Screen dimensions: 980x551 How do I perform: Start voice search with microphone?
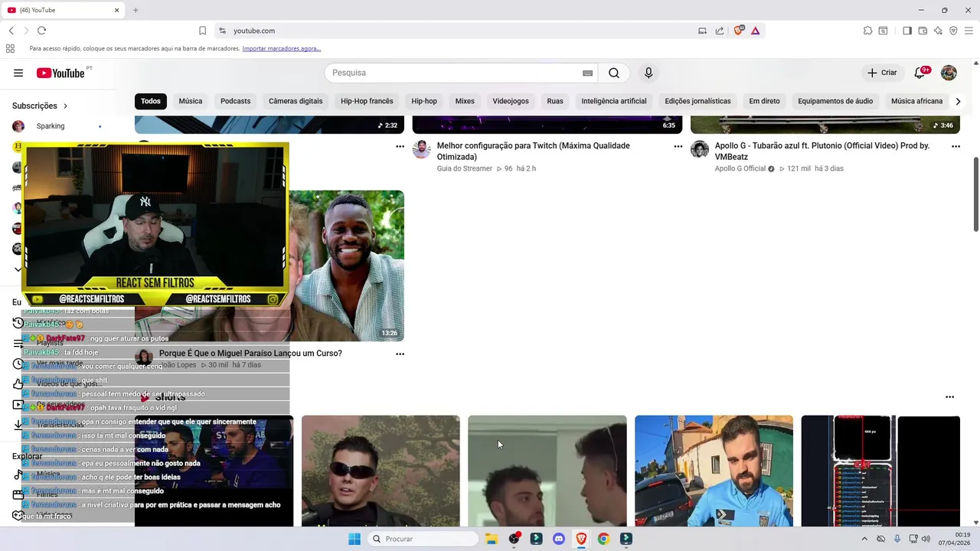(648, 73)
